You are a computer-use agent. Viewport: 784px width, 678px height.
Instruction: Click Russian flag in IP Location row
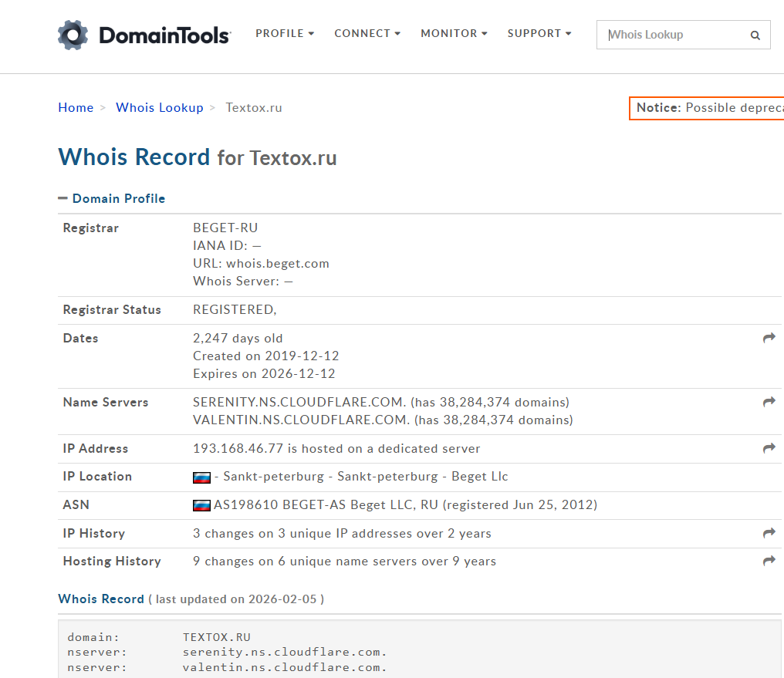click(201, 477)
